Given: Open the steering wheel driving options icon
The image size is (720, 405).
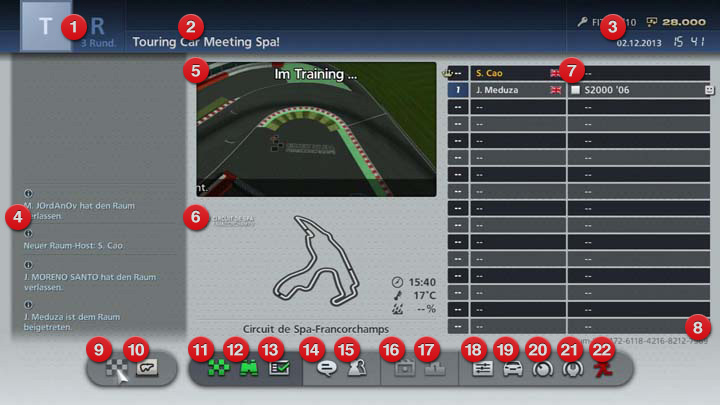Looking at the screenshot, I should (x=574, y=367).
